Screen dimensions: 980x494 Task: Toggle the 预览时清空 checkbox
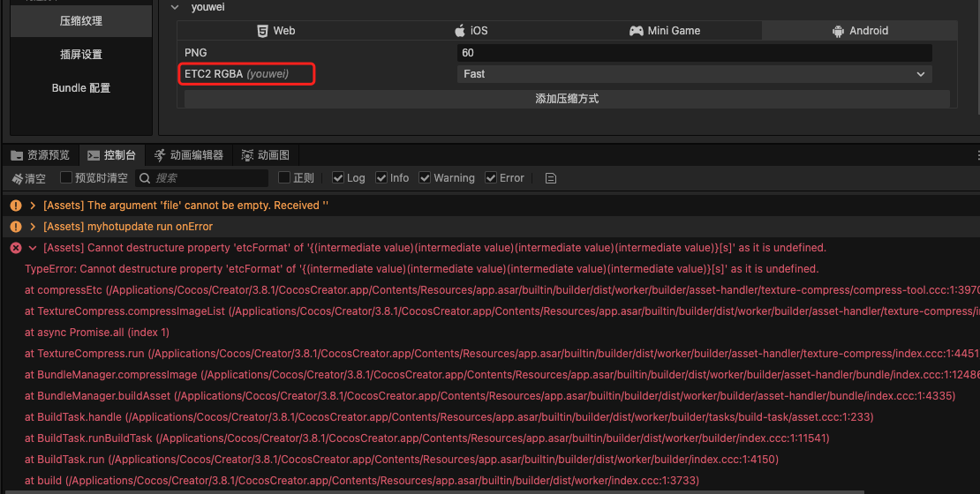[65, 178]
